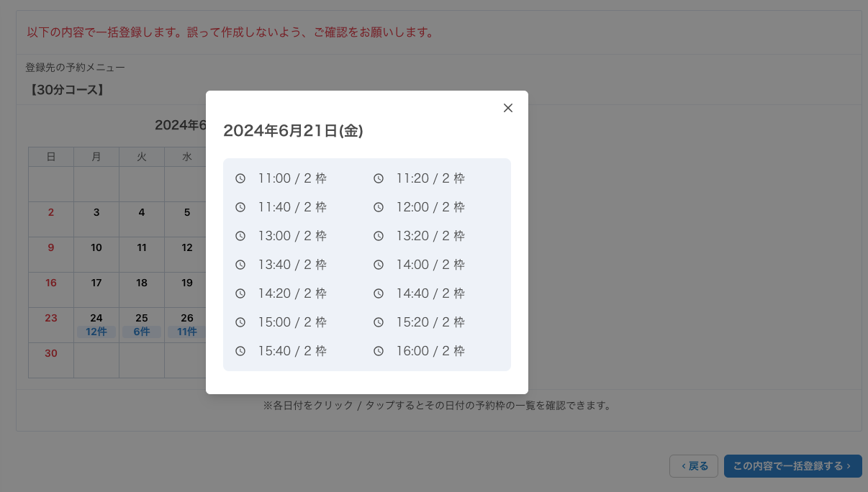The image size is (868, 492).
Task: Click the 【30分コース】 menu name
Action: (x=67, y=90)
